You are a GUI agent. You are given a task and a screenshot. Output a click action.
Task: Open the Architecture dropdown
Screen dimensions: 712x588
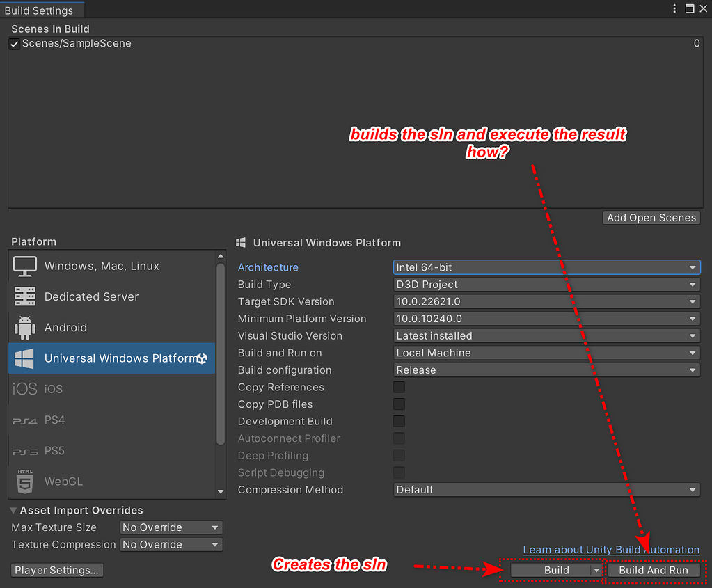(x=546, y=267)
